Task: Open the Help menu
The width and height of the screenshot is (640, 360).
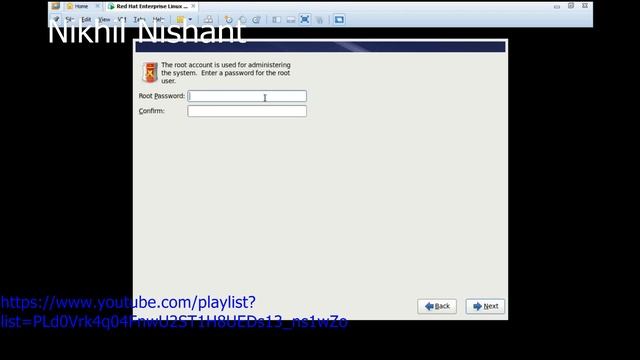Action: [x=158, y=20]
